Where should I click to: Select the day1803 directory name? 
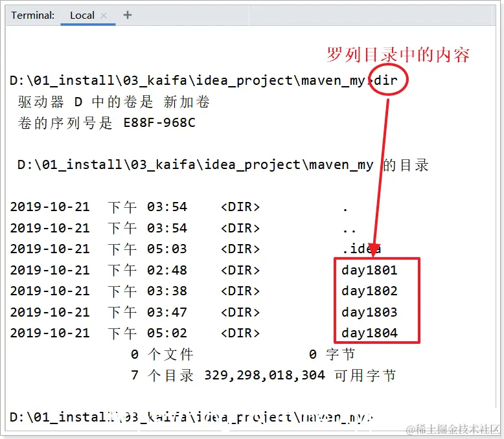point(369,312)
